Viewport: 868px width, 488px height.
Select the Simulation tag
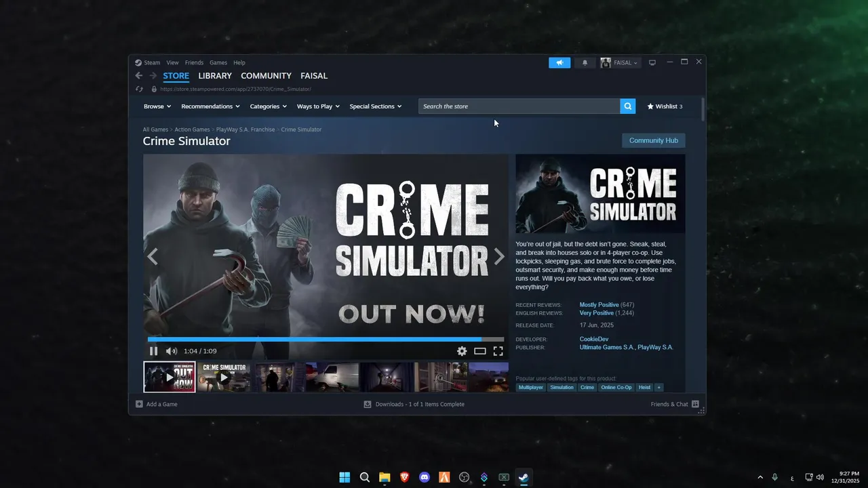click(561, 388)
